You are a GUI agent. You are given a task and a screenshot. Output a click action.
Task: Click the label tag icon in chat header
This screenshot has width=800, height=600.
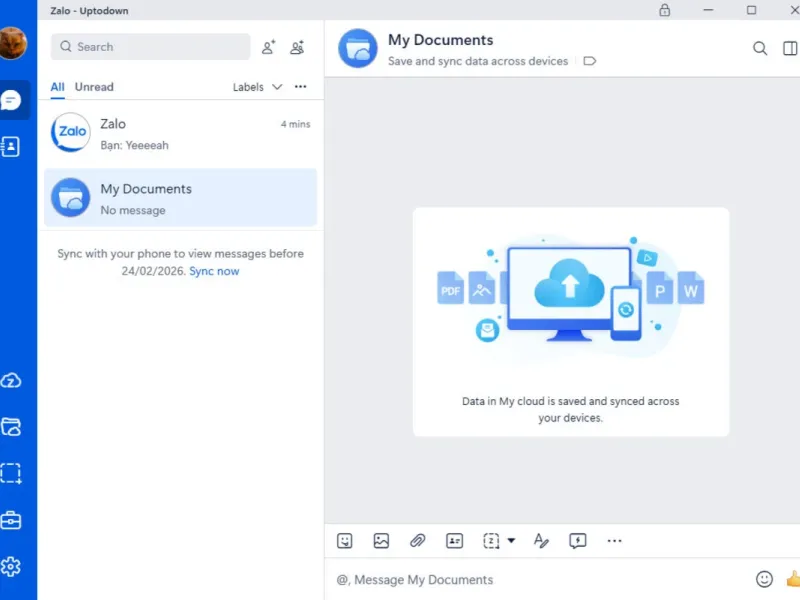click(589, 61)
